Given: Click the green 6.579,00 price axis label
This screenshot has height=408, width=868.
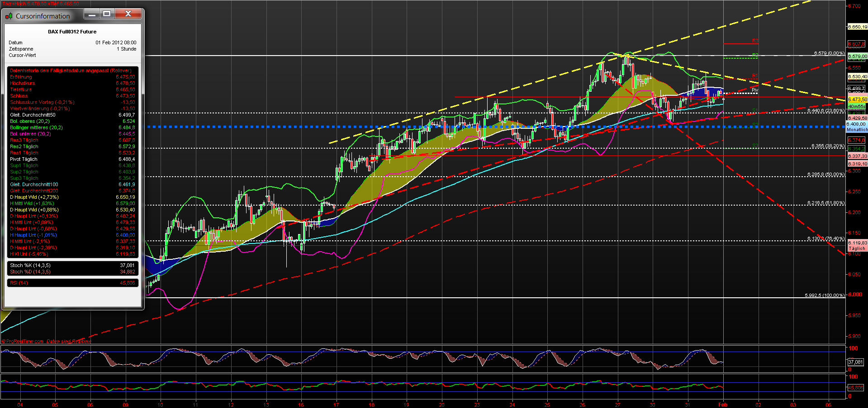Looking at the screenshot, I should pyautogui.click(x=856, y=56).
